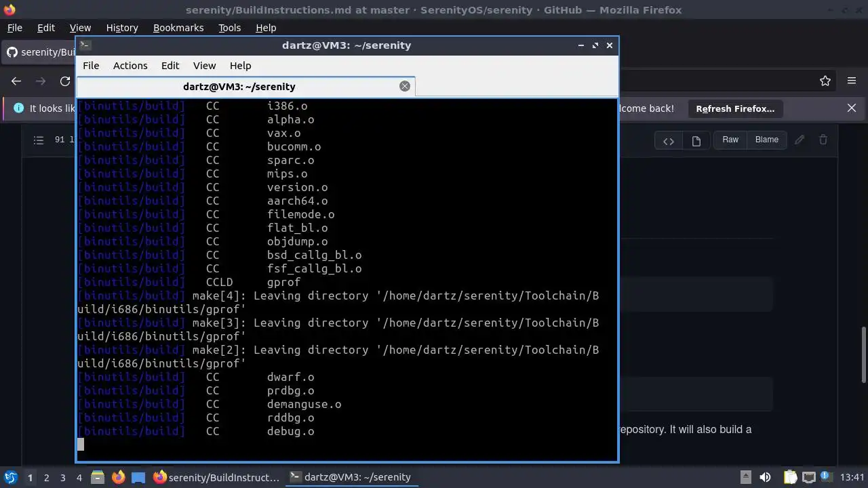Switch to workspace 1
The width and height of the screenshot is (868, 488).
pos(30,477)
